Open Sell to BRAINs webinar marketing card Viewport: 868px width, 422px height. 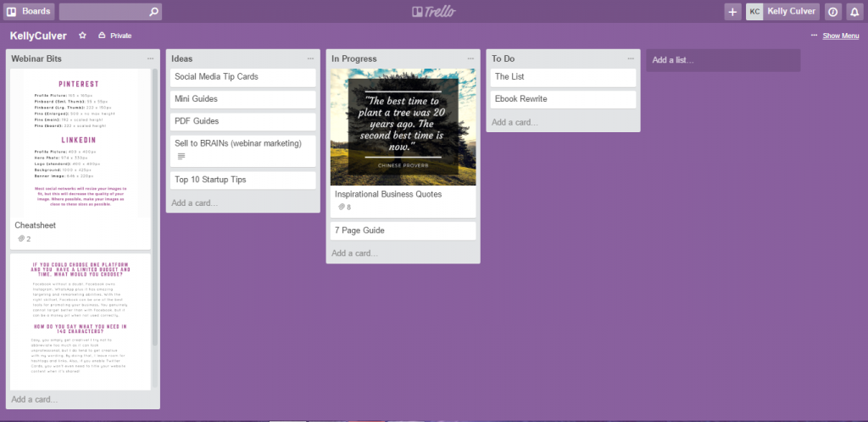(x=243, y=151)
